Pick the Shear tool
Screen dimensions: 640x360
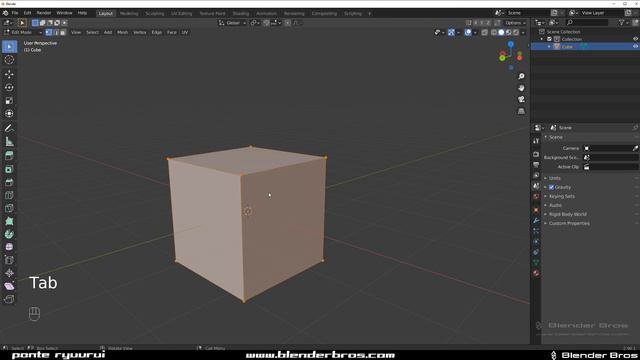(x=9, y=286)
